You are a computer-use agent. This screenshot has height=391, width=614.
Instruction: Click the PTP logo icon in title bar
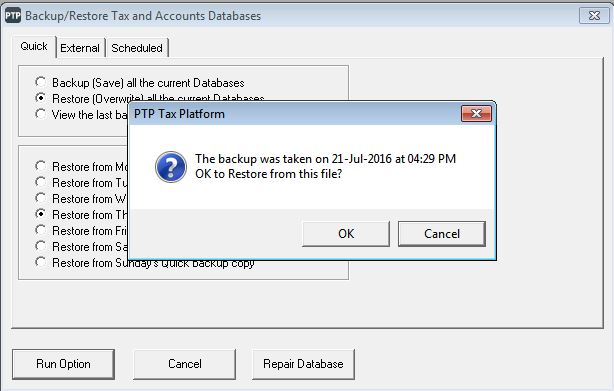pos(13,16)
